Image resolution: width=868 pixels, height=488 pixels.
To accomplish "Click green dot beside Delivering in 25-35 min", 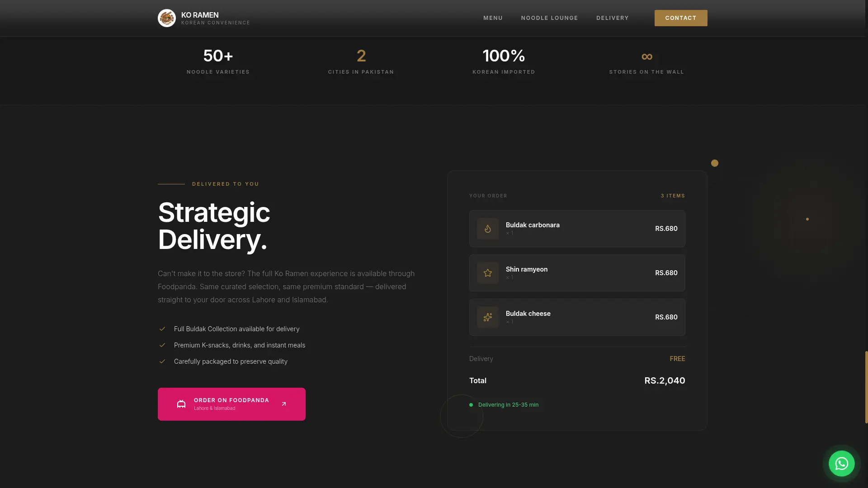I will [x=471, y=405].
